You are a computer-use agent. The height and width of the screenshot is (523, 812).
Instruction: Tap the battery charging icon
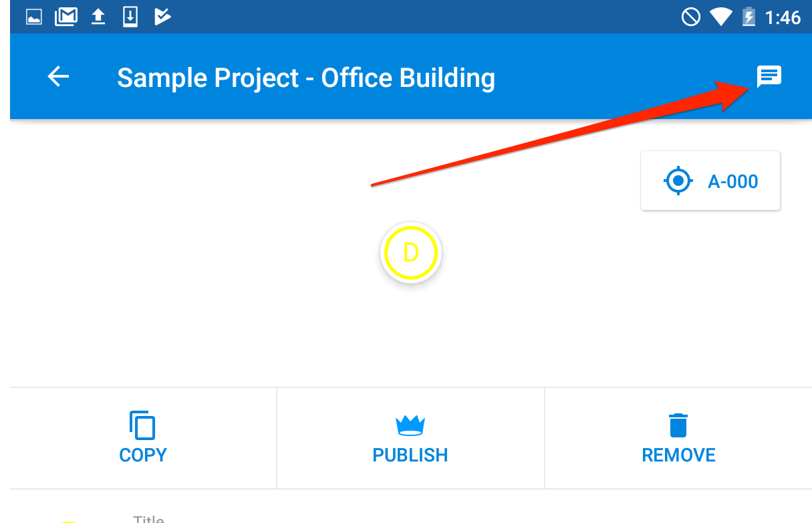coord(749,17)
